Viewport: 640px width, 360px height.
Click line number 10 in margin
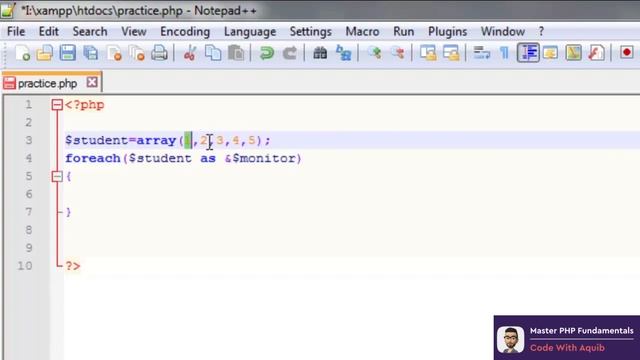(x=25, y=266)
